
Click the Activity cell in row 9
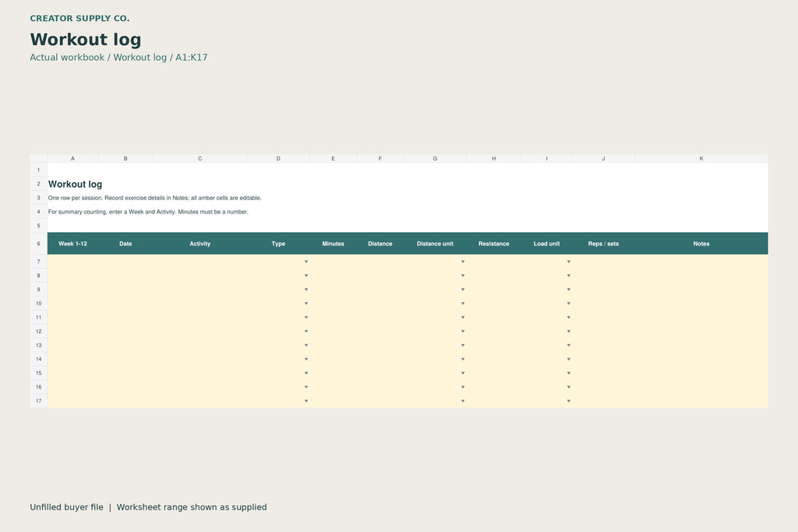pyautogui.click(x=200, y=290)
